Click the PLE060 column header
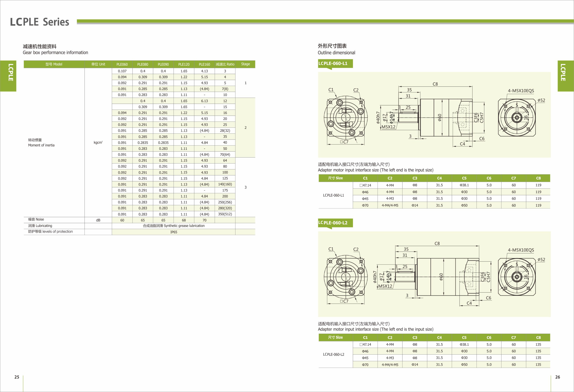This screenshot has width=574, height=392. coord(122,64)
